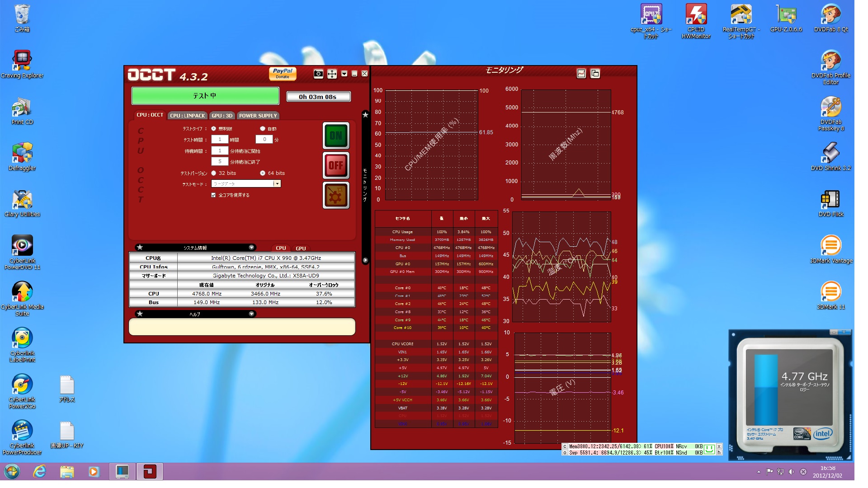Select the 自動 test type radio button
868x488 pixels.
[x=262, y=129]
